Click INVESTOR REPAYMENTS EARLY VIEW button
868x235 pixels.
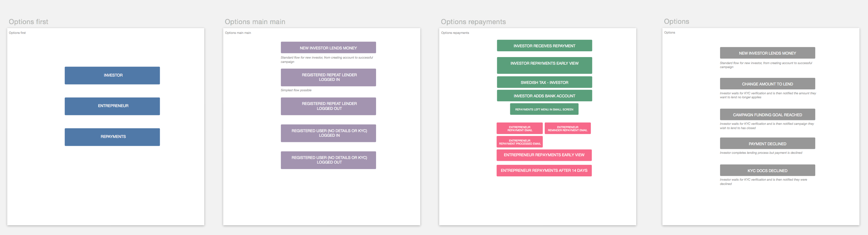(x=544, y=65)
